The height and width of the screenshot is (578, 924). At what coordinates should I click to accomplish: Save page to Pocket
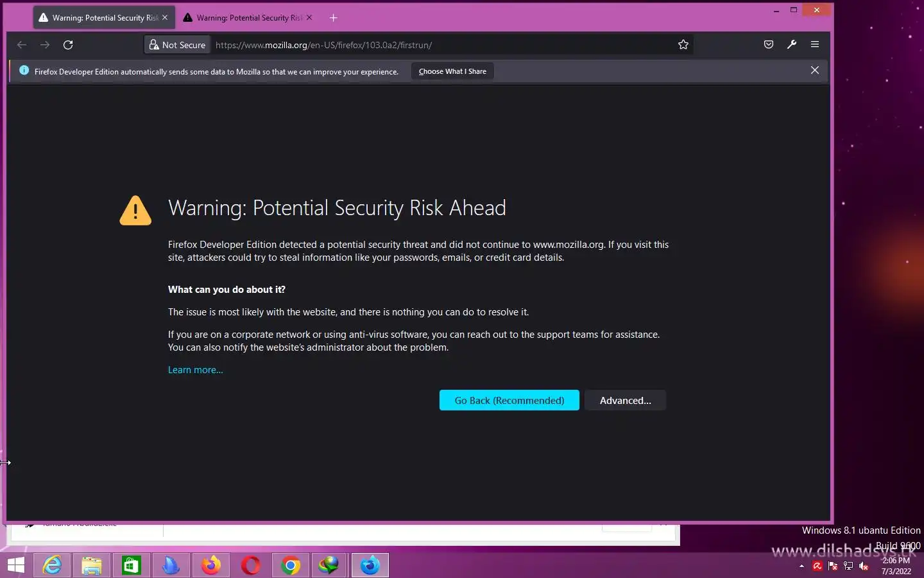pos(769,44)
